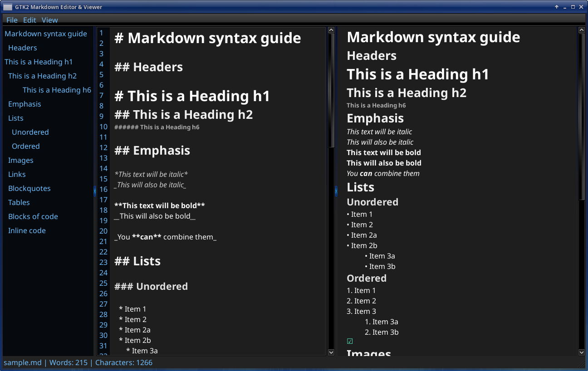This screenshot has height=371, width=588.
Task: Click preview pane scroll down arrow
Action: (x=582, y=352)
